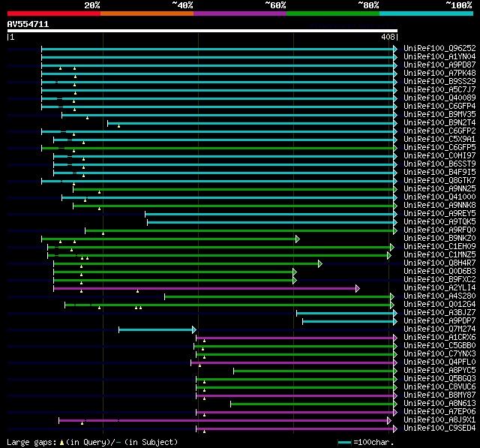
Task: Open hit UniRef100_A7PK48
Action: pos(439,74)
